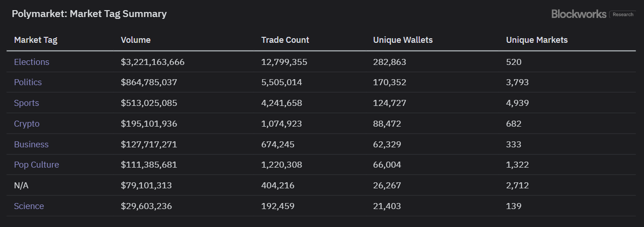Image resolution: width=644 pixels, height=227 pixels.
Task: Click the Unique Markets column header
Action: pyautogui.click(x=537, y=40)
